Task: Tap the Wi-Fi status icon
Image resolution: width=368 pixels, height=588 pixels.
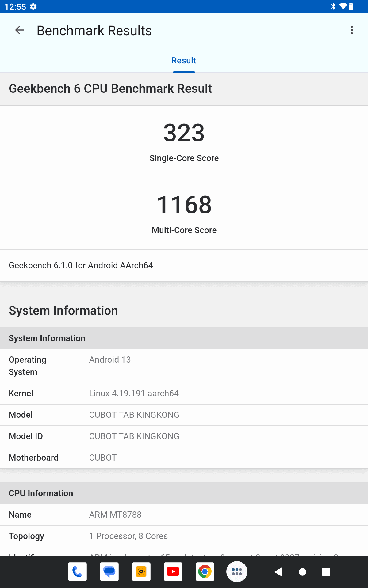Action: click(343, 6)
